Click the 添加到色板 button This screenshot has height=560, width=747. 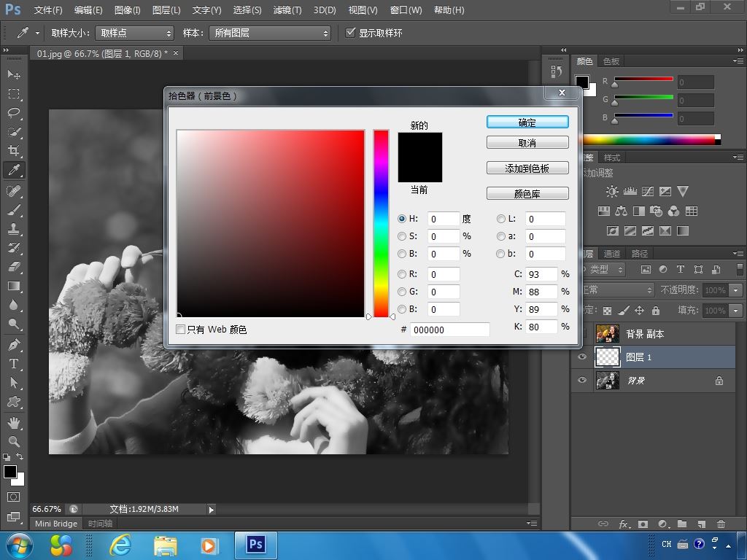pos(527,168)
